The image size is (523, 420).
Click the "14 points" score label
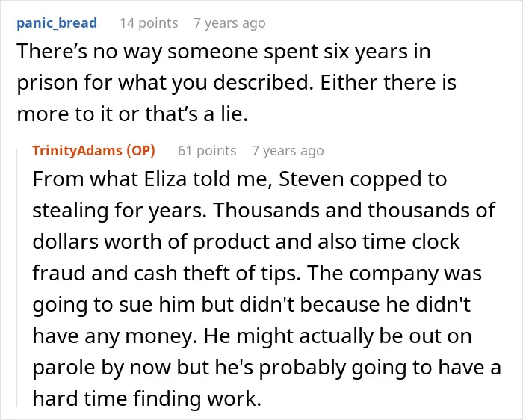(149, 23)
